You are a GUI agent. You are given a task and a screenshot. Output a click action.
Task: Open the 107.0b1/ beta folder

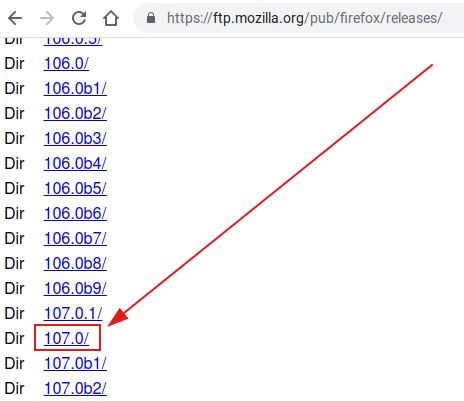tap(75, 363)
